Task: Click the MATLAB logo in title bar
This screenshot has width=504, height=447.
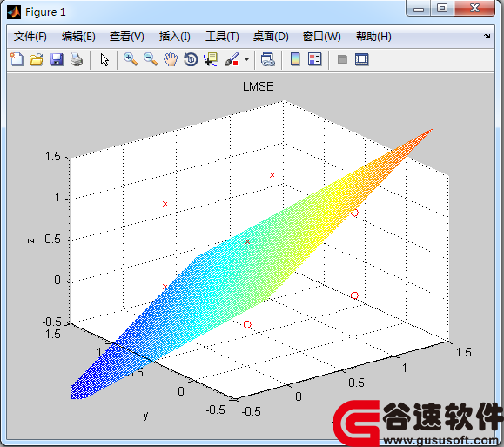Action: (x=14, y=12)
